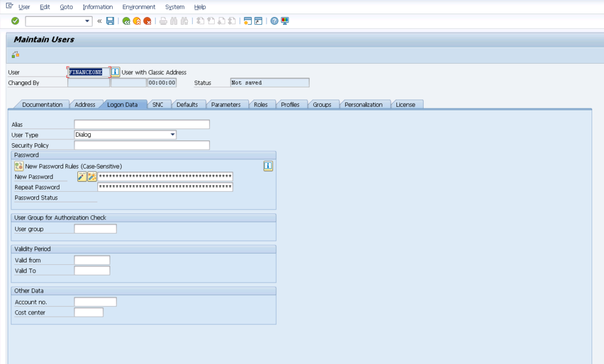Click the Previous Page icon

(x=211, y=21)
